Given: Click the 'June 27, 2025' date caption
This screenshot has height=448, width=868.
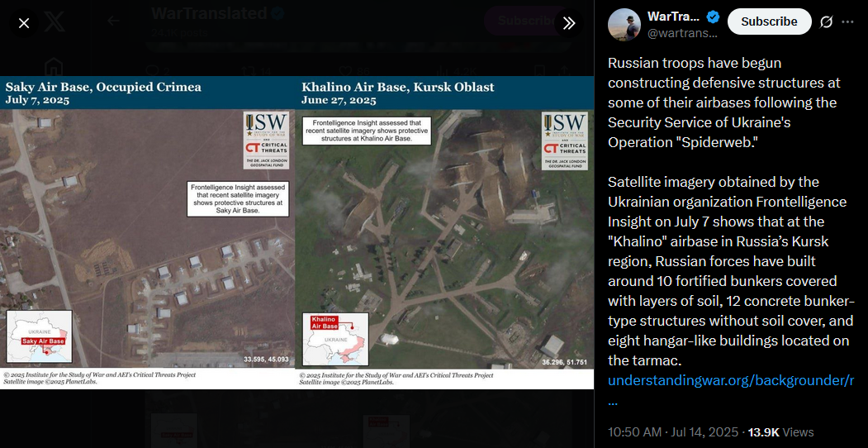Looking at the screenshot, I should 339,100.
